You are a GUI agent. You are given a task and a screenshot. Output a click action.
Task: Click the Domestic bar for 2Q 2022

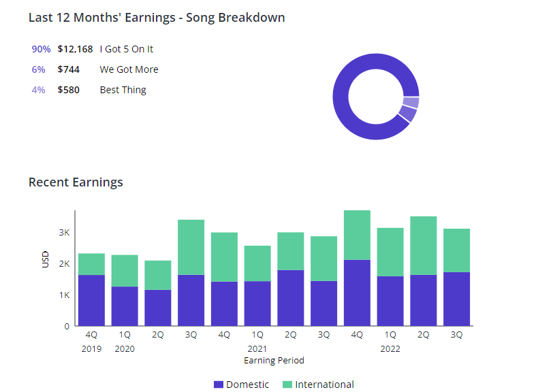tap(423, 300)
